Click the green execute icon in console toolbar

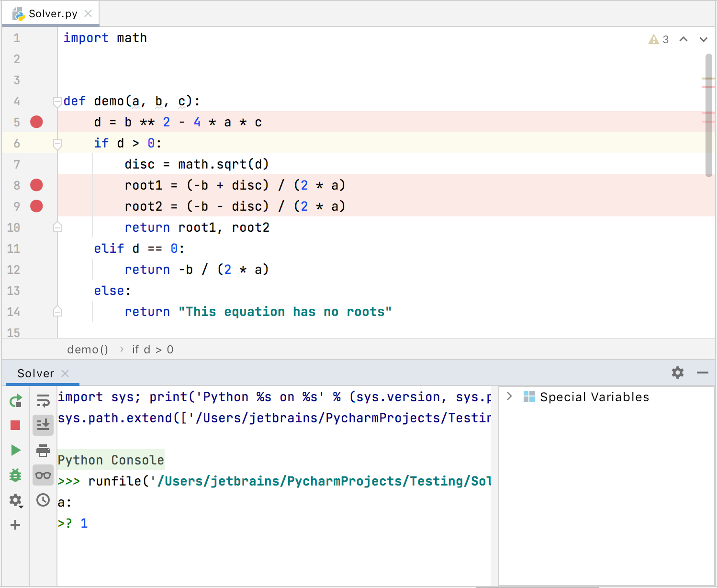pos(15,450)
